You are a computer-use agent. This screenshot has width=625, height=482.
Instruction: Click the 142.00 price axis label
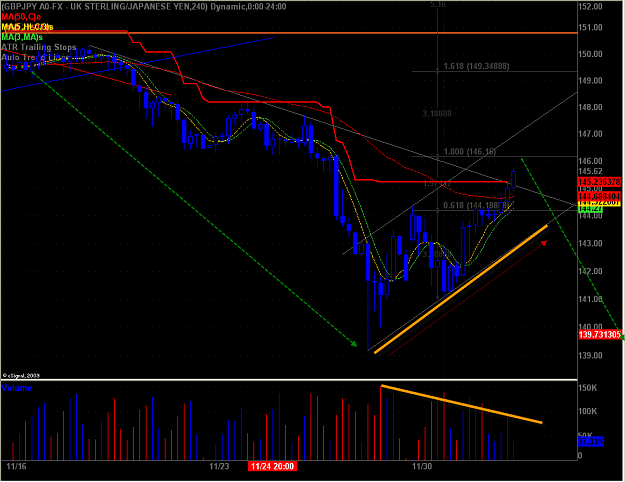(x=590, y=271)
